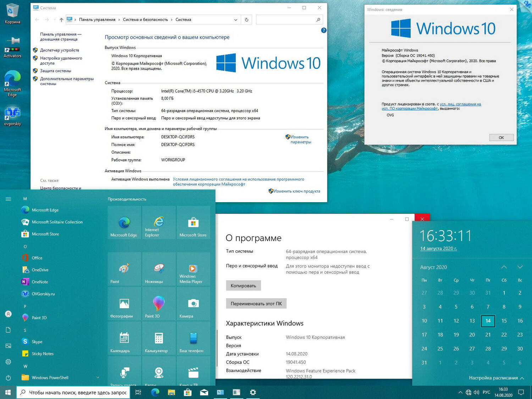532x399 pixels.
Task: Open the РУС language indicator
Action: pos(486,392)
